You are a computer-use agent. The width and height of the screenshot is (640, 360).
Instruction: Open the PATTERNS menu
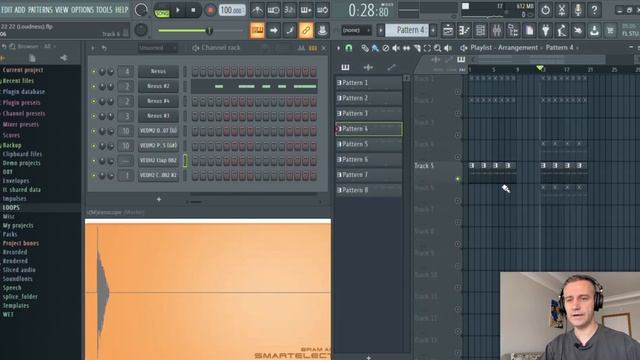tap(40, 10)
